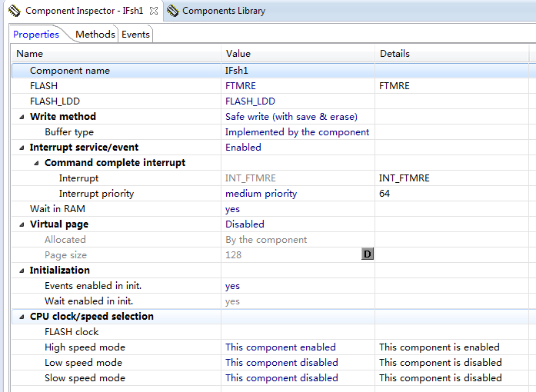Toggle High speed mode component enabled value
Screen dimensions: 536x392
click(281, 347)
